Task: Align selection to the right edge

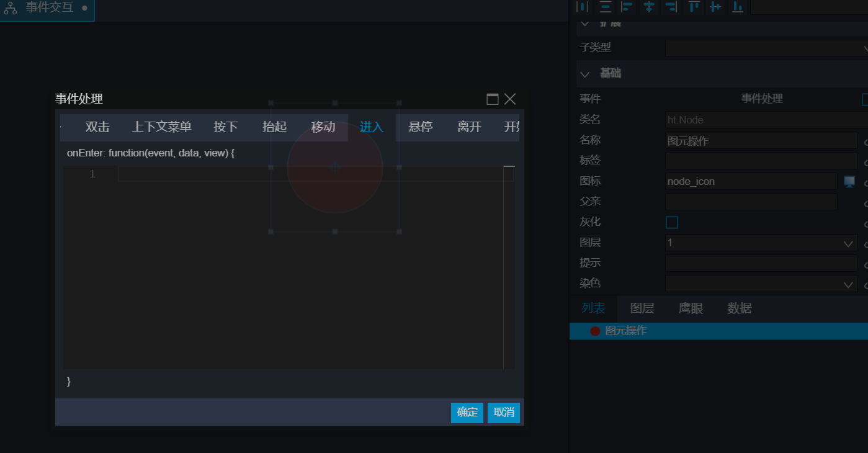Action: point(671,7)
